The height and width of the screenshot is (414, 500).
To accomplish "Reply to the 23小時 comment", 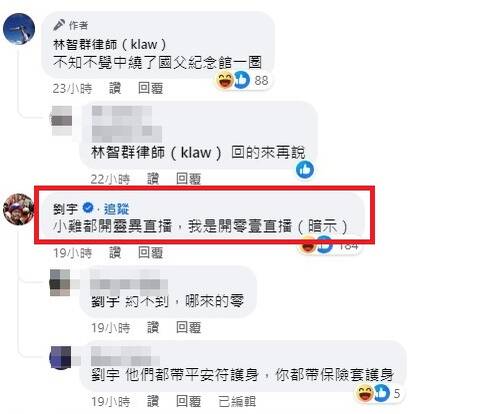I will point(150,88).
